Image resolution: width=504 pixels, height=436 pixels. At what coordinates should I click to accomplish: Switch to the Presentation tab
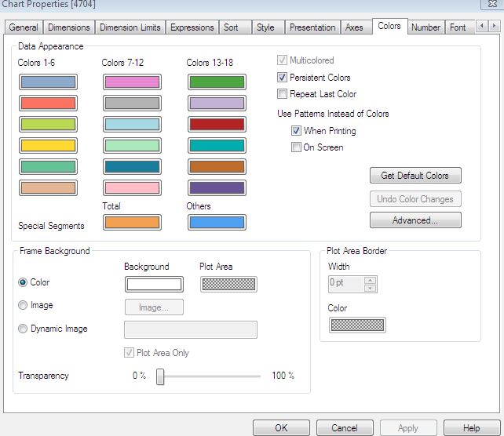coord(312,27)
